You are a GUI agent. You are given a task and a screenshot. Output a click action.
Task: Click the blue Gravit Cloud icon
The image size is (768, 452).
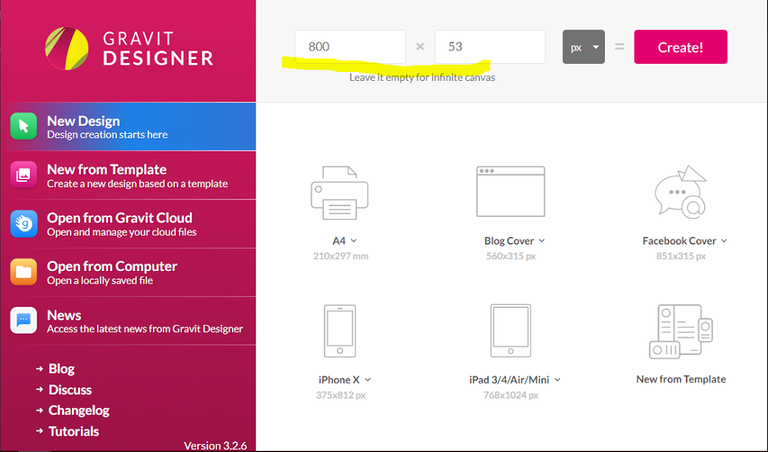point(24,223)
